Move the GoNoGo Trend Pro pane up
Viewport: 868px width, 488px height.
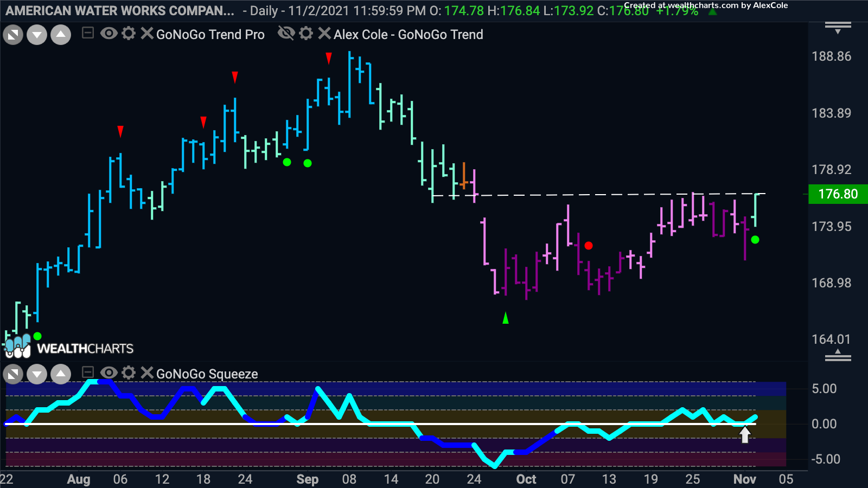[61, 35]
